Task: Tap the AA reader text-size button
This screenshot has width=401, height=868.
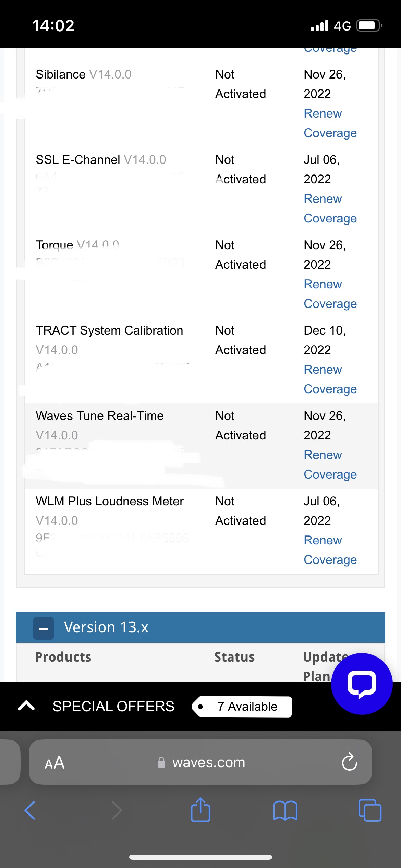Action: point(54,763)
